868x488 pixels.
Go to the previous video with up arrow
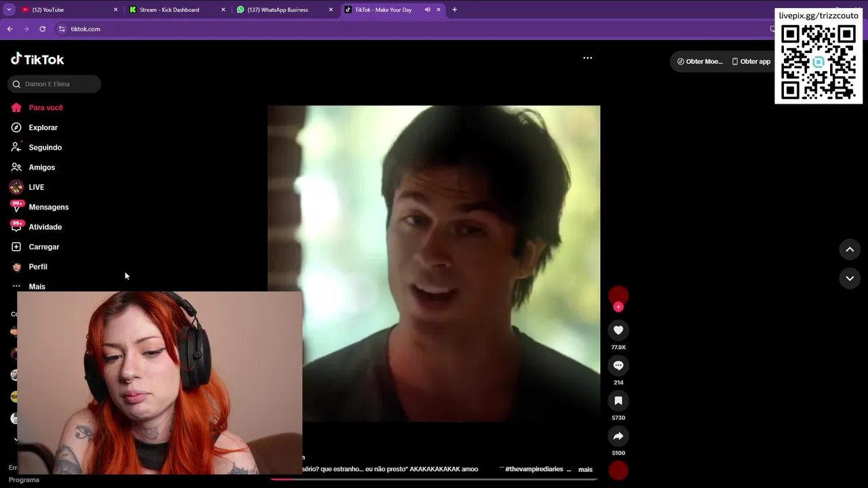pyautogui.click(x=850, y=249)
